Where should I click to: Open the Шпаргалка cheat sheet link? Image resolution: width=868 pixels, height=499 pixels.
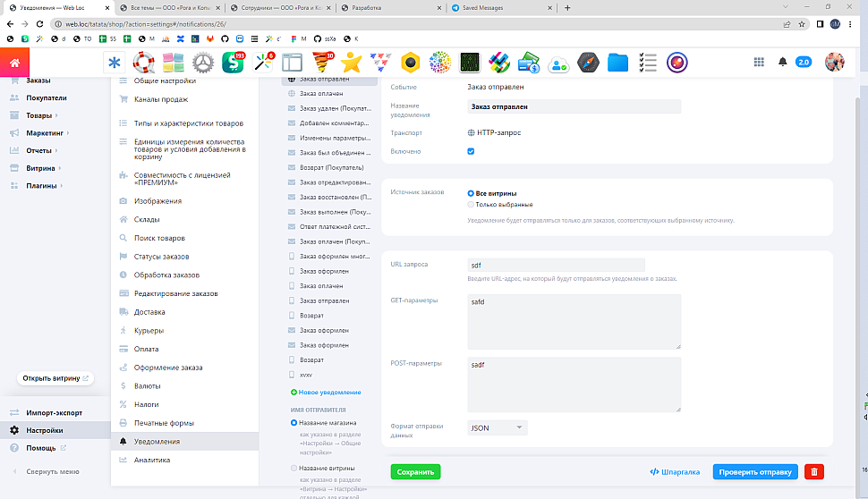pos(675,472)
